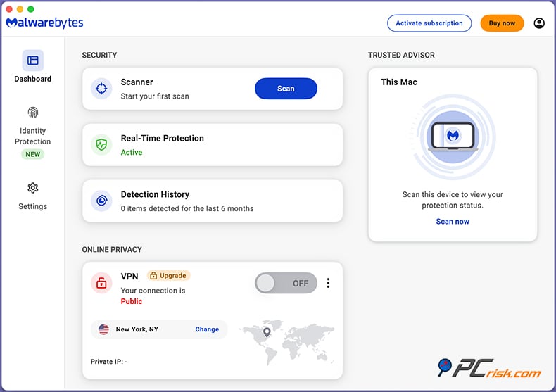Open the Detection History card title
The width and height of the screenshot is (556, 392).
tap(155, 194)
